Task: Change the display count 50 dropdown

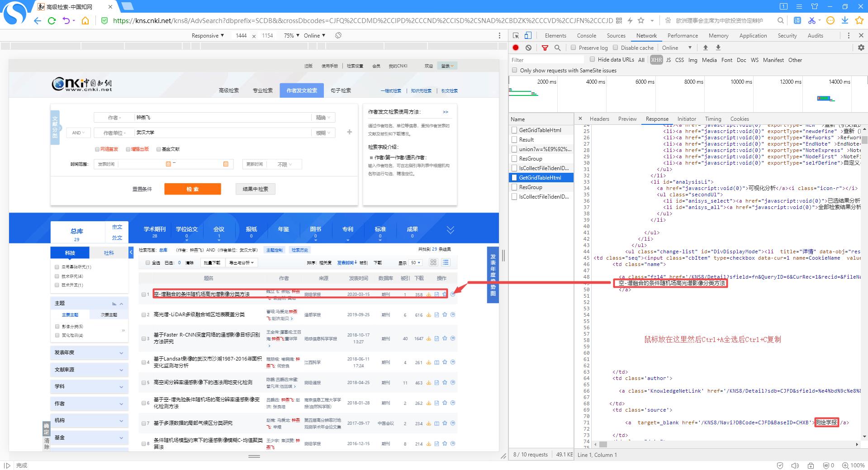Action: coord(415,262)
